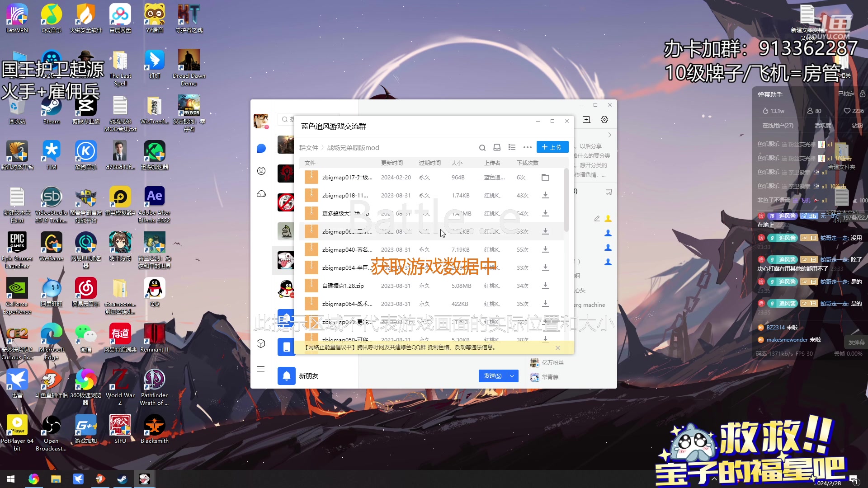Download 自建据点1.28.zip file
Screen dimensions: 868x488
coord(545,286)
